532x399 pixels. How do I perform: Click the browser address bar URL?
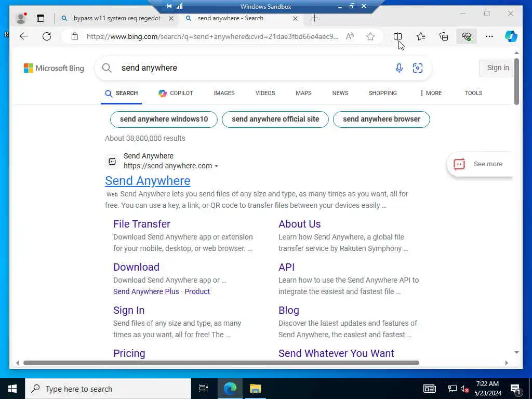coord(212,37)
